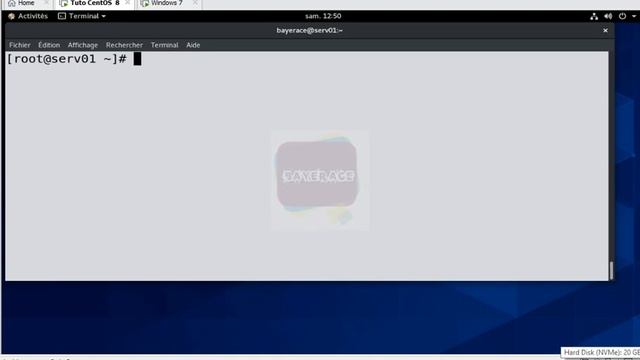This screenshot has width=640, height=360.
Task: Open the Terminal menu in menu bar
Action: pyautogui.click(x=164, y=45)
